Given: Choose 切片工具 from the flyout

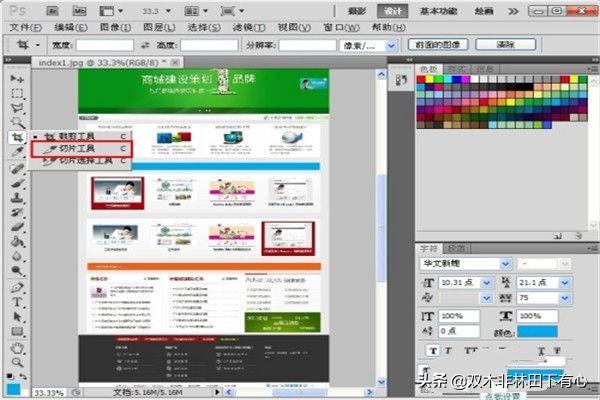Looking at the screenshot, I should coord(82,149).
